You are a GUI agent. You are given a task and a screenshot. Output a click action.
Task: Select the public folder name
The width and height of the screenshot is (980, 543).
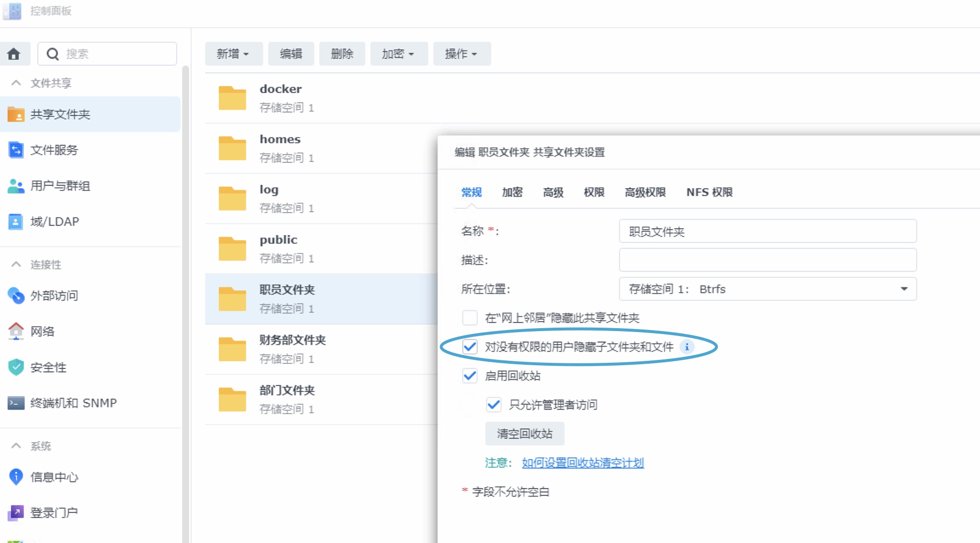click(279, 240)
